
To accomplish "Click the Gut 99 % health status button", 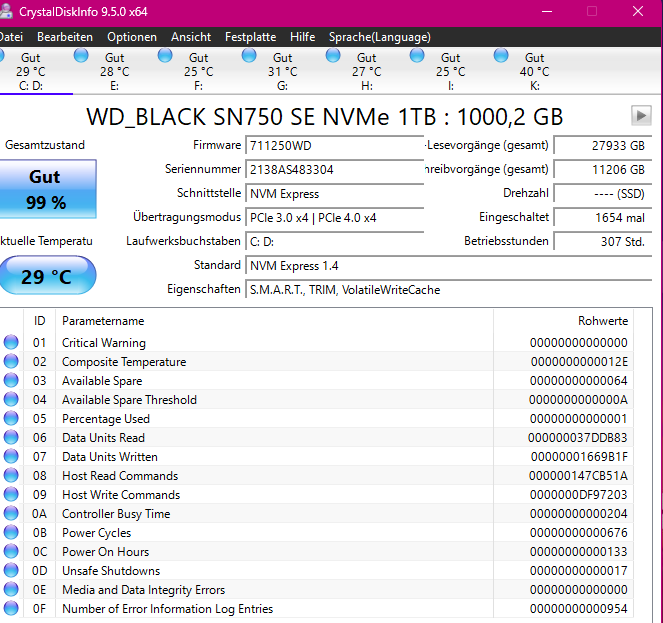I will tap(47, 189).
